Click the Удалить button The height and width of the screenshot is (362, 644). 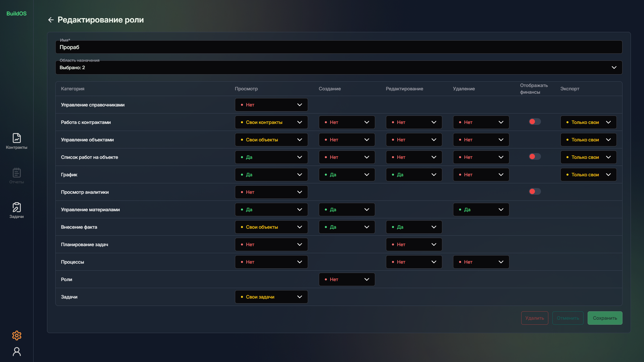coord(534,318)
